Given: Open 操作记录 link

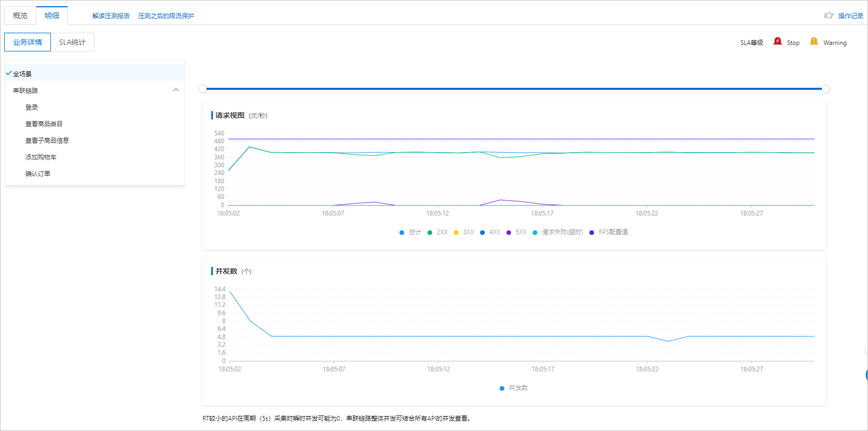Looking at the screenshot, I should [x=850, y=16].
